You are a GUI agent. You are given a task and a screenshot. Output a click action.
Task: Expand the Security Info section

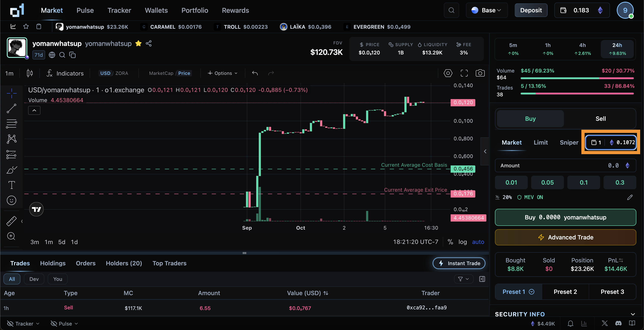[633, 314]
